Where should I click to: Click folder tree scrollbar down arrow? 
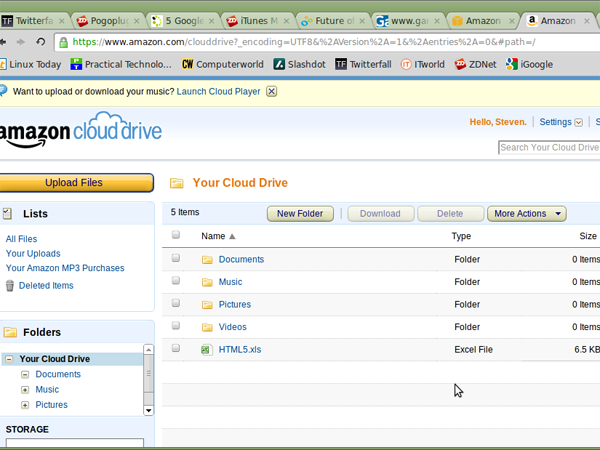point(148,411)
